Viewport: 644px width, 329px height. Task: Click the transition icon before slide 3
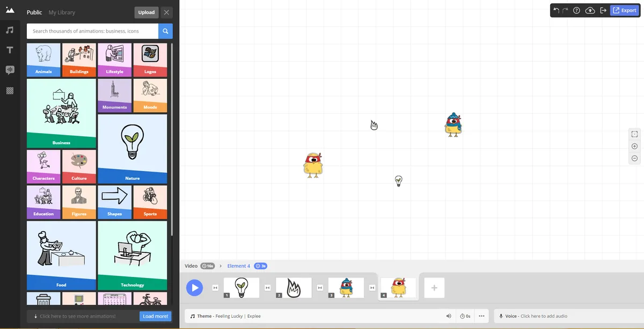pyautogui.click(x=320, y=288)
